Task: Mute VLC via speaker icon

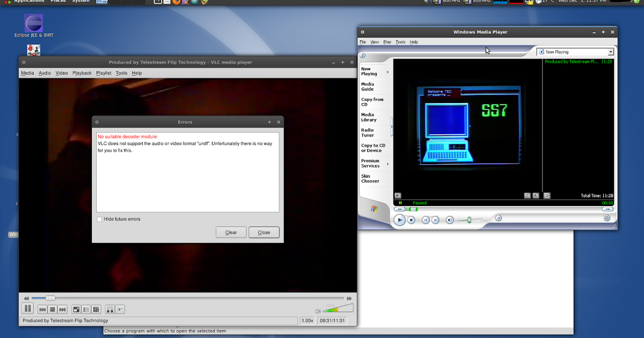Action: pyautogui.click(x=318, y=311)
